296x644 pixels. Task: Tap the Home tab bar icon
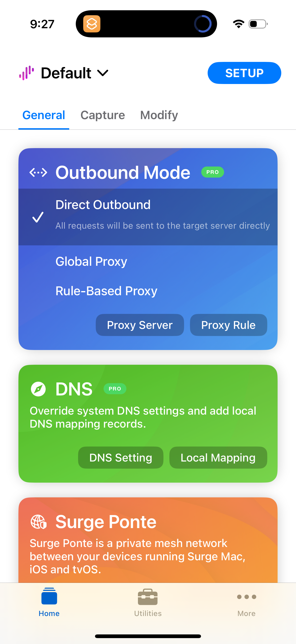tap(49, 596)
